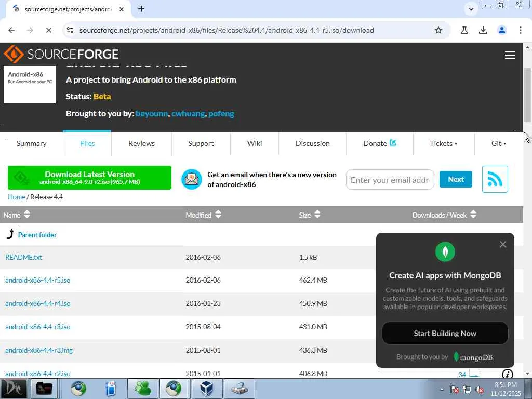Open Chrome three-dot menu

(x=521, y=30)
